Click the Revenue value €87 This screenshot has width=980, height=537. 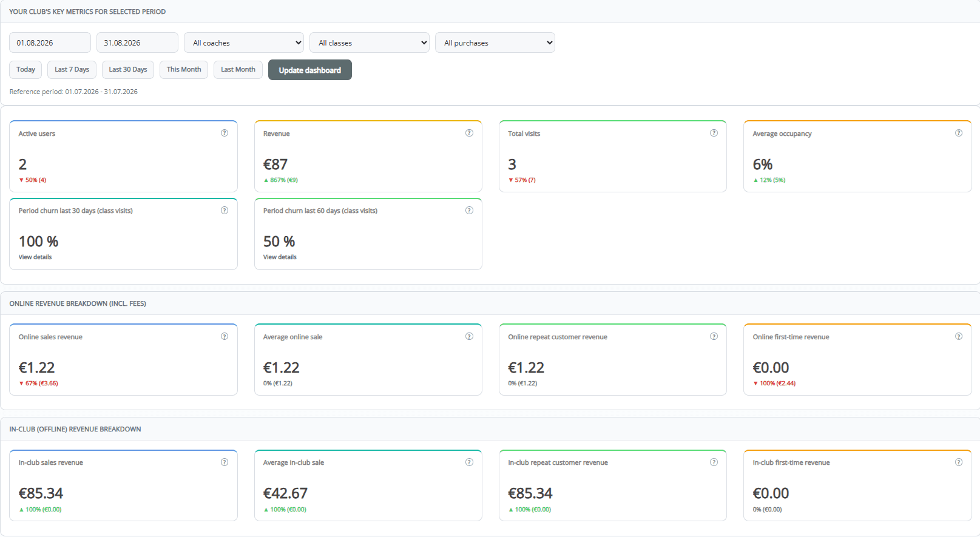point(275,164)
